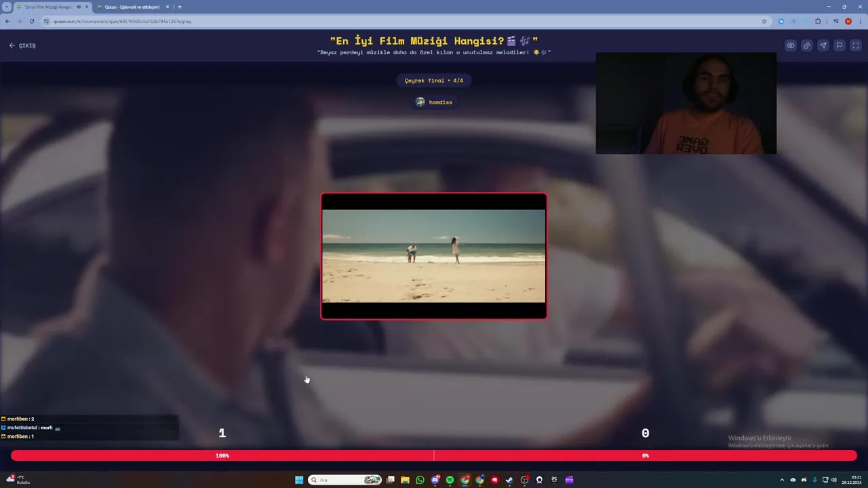Screen dimensions: 868x488
Task: Open a new browser tab
Action: click(x=180, y=7)
